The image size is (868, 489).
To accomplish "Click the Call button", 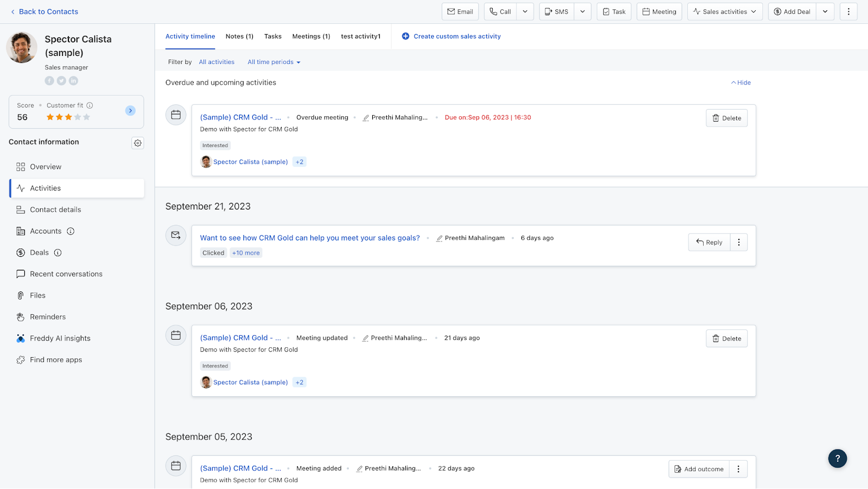I will 500,11.
